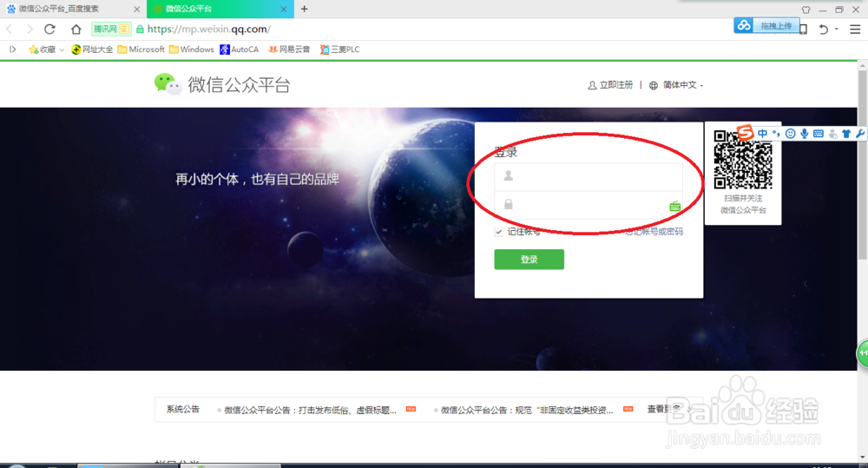Viewport: 868px width, 468px height.
Task: Click the 腾讯网 site certificate badge
Action: (x=111, y=30)
